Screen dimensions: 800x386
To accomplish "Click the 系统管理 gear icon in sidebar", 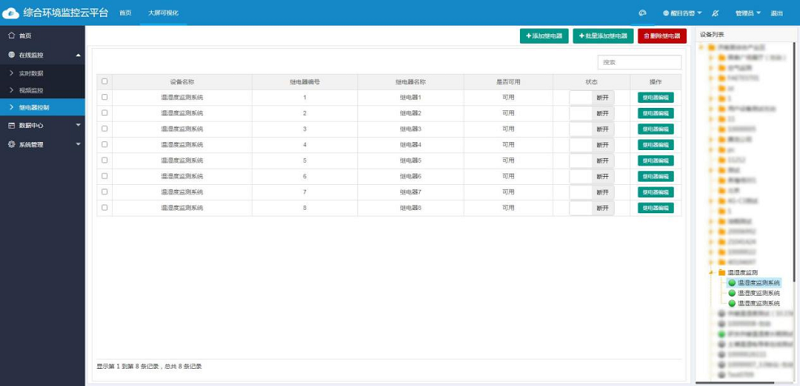I will (x=12, y=144).
